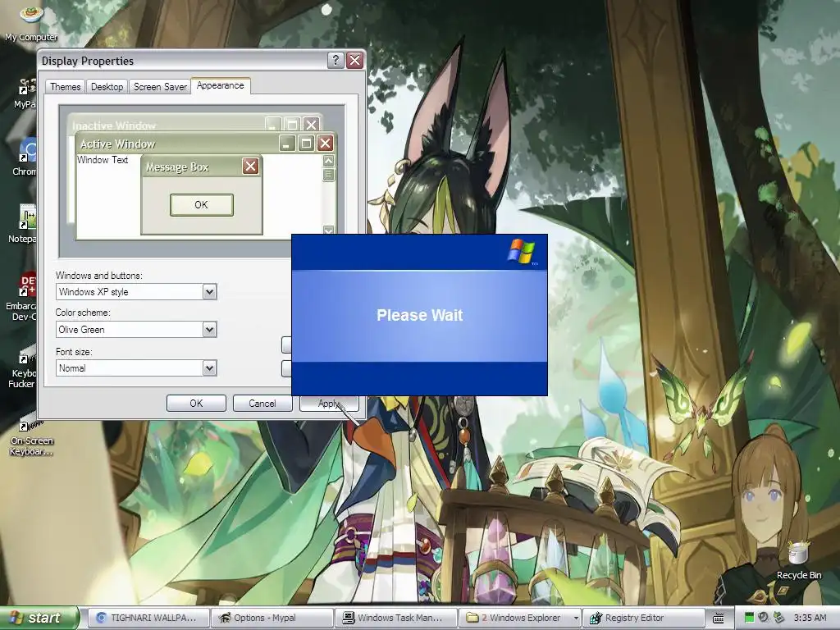Image resolution: width=840 pixels, height=630 pixels.
Task: Click Cancel in Display Properties
Action: (262, 404)
